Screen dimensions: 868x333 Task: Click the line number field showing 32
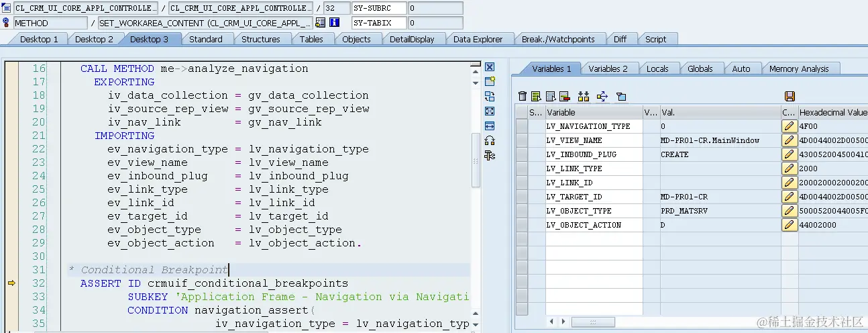(x=336, y=8)
